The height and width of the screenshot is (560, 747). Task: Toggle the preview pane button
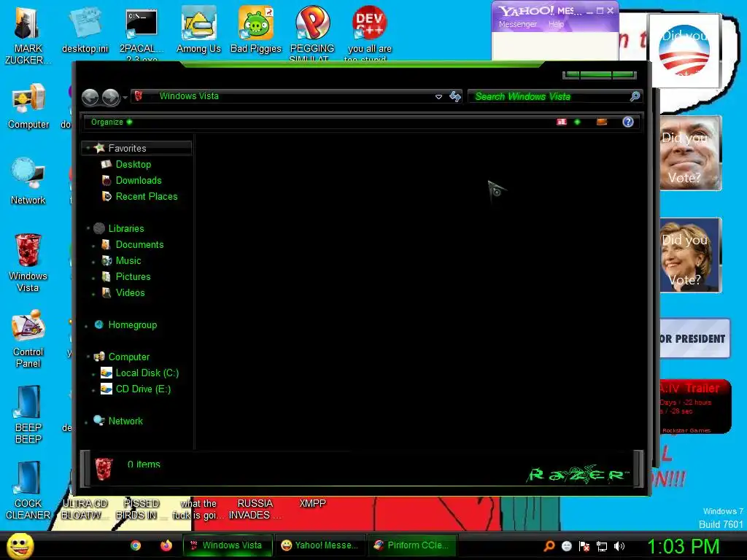602,122
